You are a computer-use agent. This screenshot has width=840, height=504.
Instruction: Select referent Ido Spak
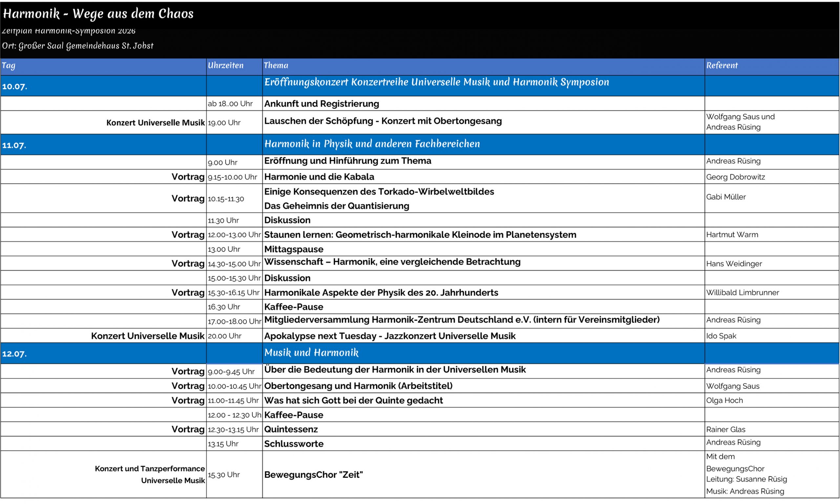pyautogui.click(x=721, y=336)
